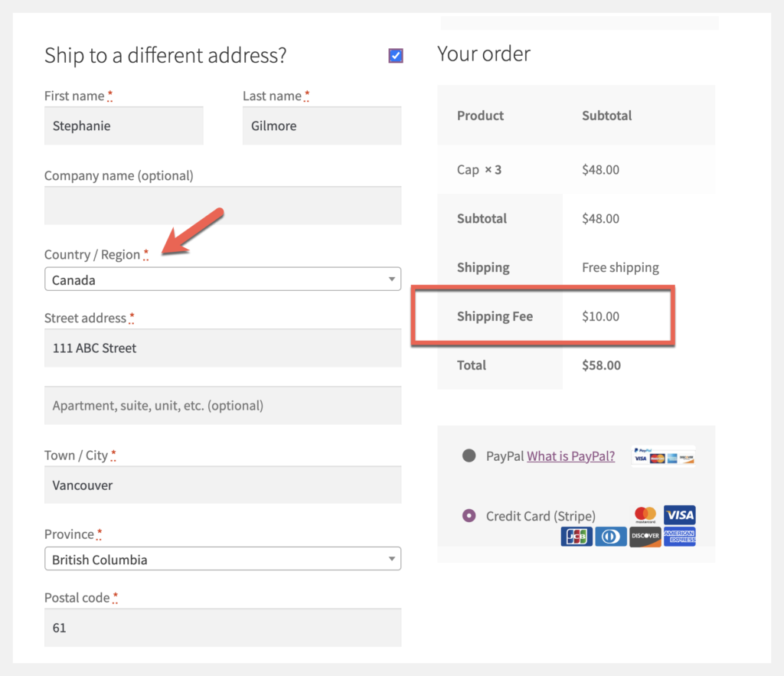Select the JCB payment icon
Image resolution: width=784 pixels, height=676 pixels.
576,537
